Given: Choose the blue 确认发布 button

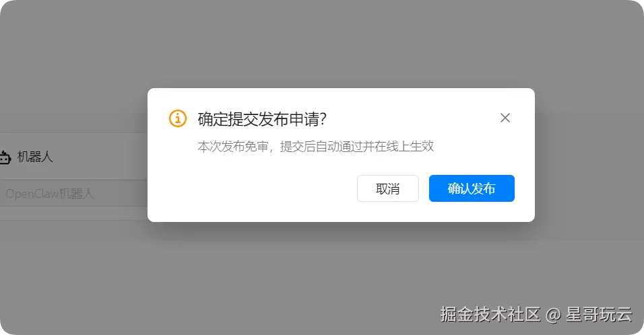Looking at the screenshot, I should coord(472,188).
